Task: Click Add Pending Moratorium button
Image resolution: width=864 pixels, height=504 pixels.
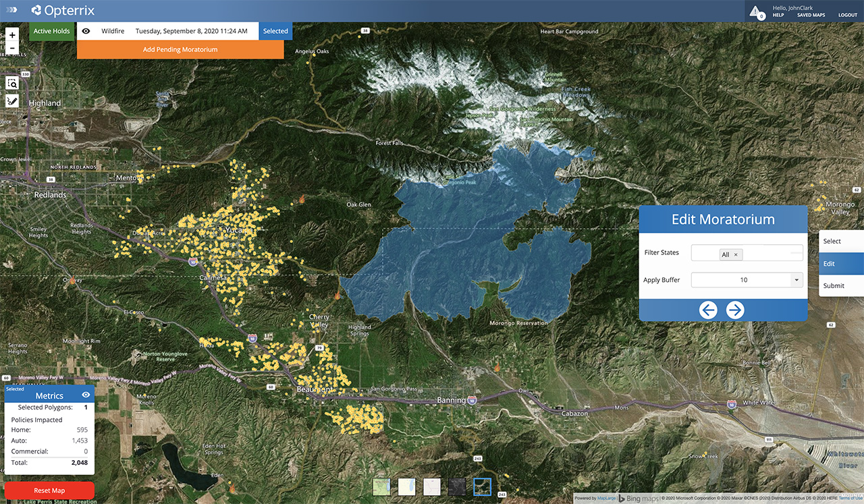Action: coord(180,49)
